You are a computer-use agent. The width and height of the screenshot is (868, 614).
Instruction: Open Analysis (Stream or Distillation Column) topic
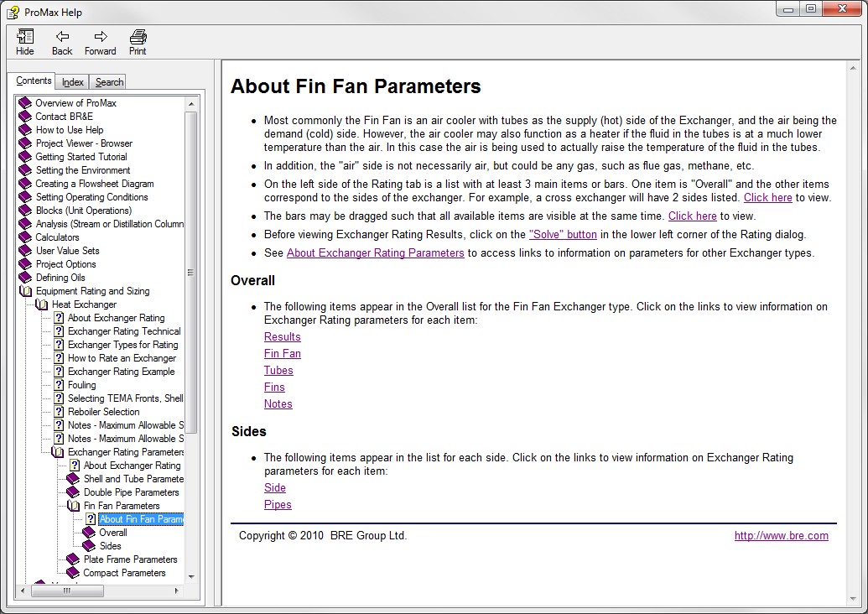110,224
